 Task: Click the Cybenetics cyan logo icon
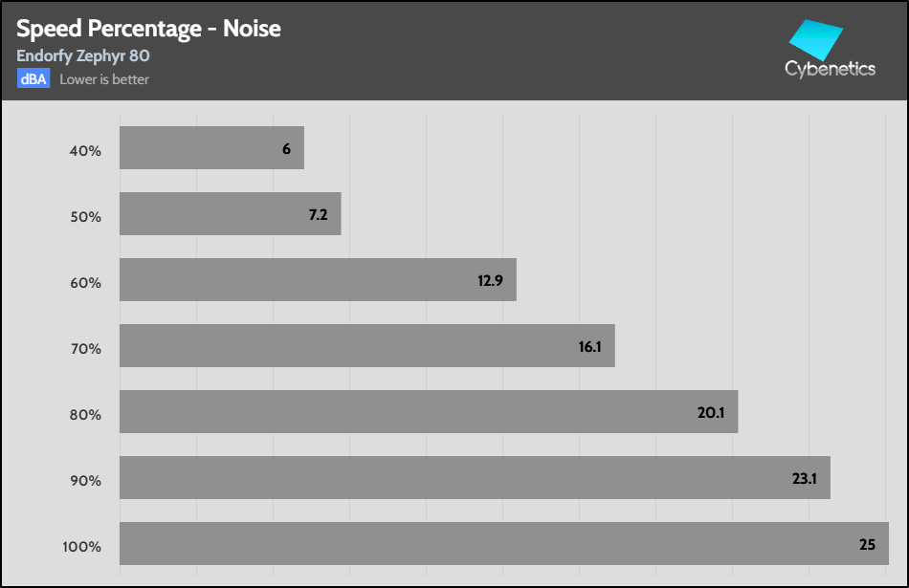pyautogui.click(x=815, y=40)
